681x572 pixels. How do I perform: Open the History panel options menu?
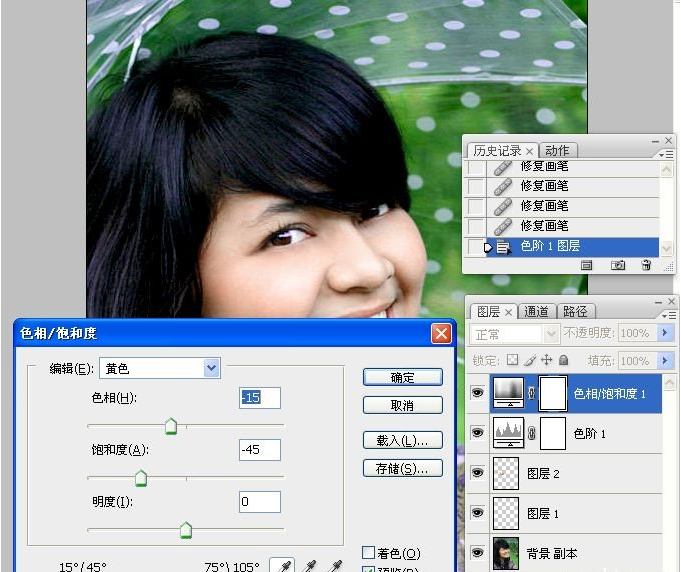click(666, 155)
